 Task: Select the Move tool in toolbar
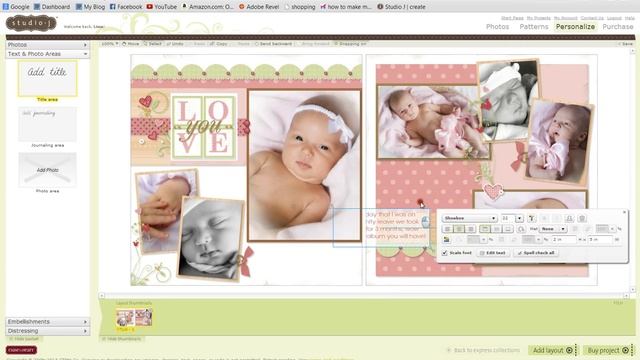tap(131, 44)
